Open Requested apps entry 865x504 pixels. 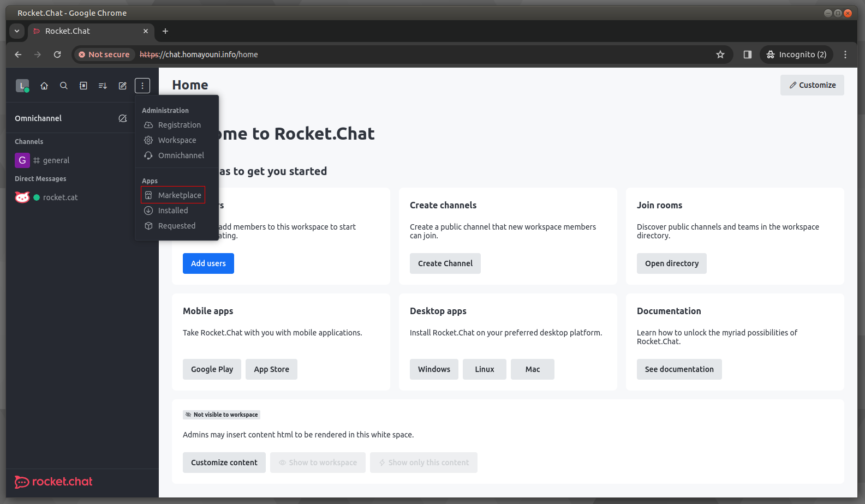[x=177, y=226]
